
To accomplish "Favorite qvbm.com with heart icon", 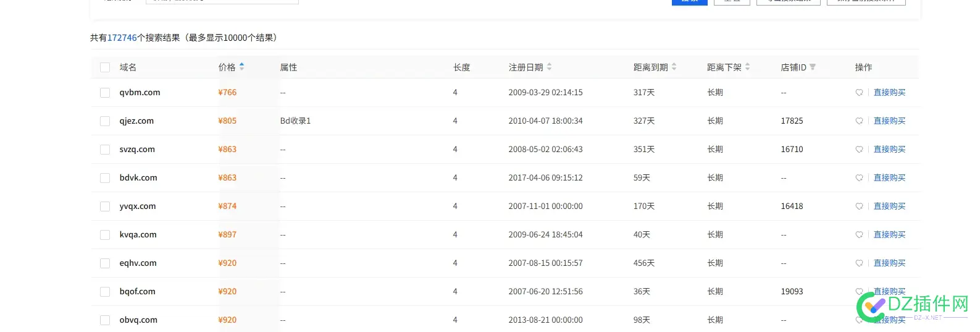I will 859,93.
